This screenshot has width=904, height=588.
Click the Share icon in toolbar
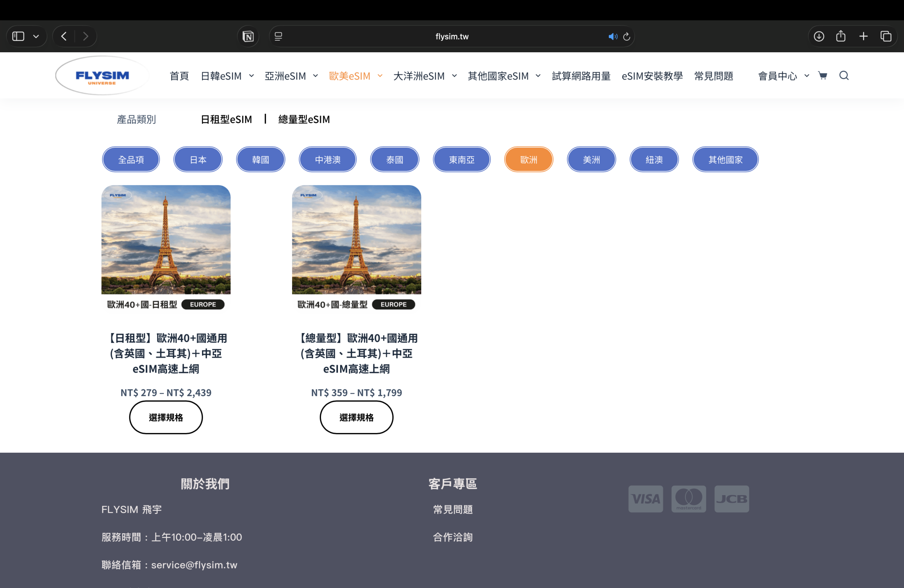point(840,36)
